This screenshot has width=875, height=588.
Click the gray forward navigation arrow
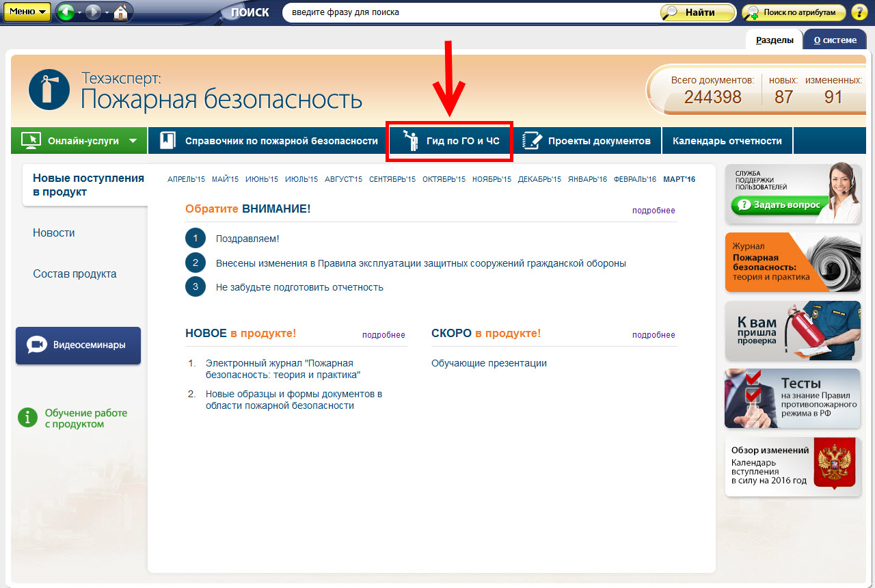click(x=94, y=12)
